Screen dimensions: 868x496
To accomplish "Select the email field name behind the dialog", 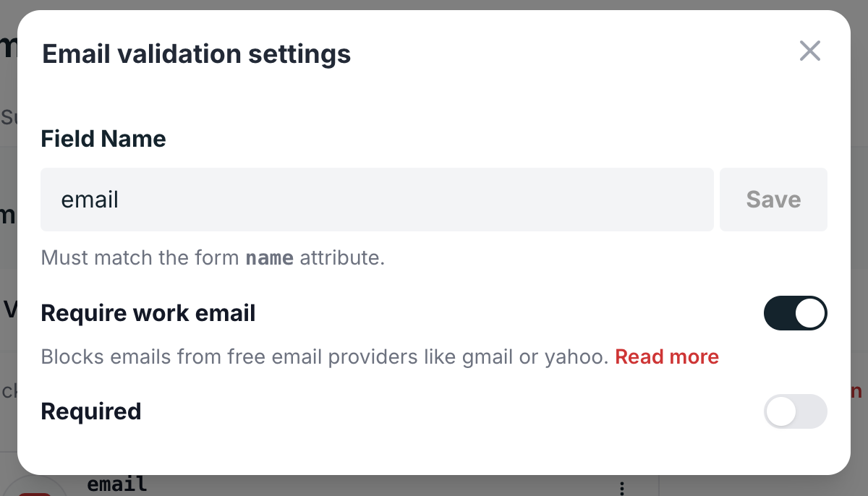I will (x=116, y=484).
